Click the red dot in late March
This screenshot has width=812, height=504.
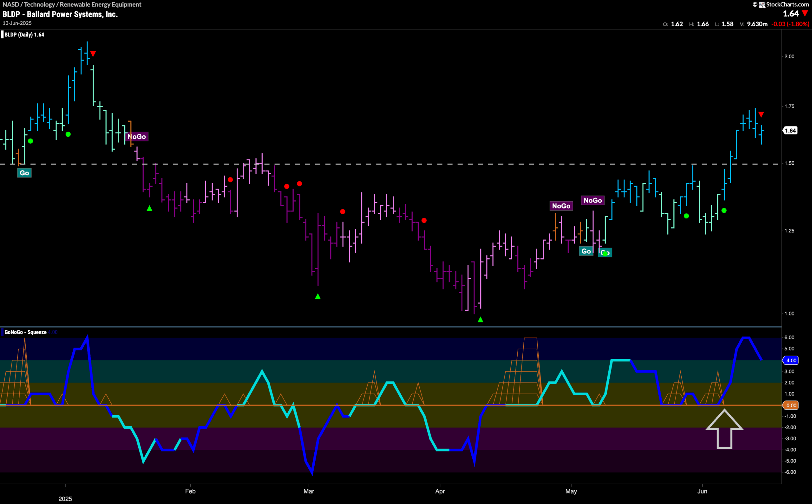424,220
